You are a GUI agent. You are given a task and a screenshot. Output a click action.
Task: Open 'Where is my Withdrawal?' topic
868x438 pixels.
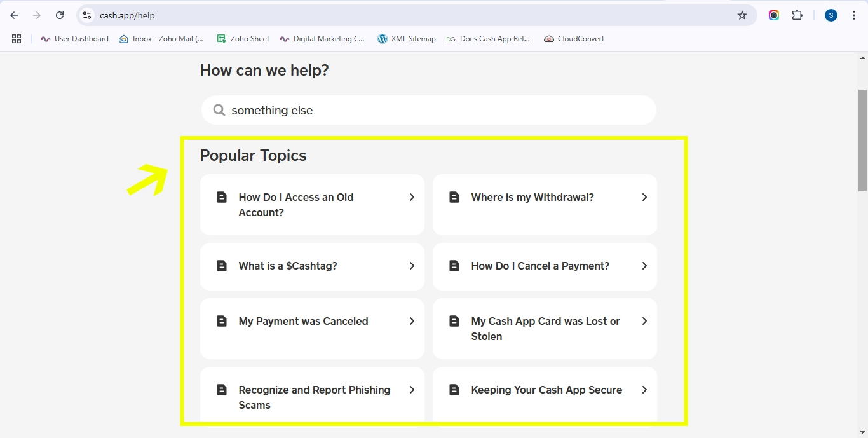(x=545, y=205)
